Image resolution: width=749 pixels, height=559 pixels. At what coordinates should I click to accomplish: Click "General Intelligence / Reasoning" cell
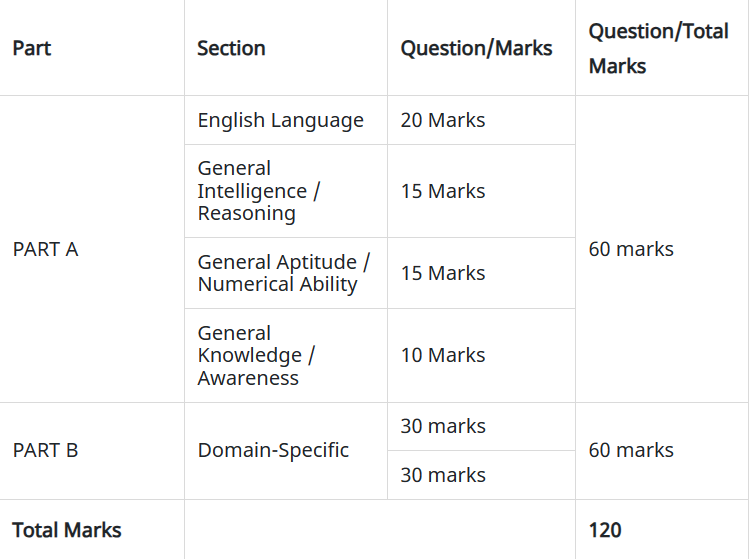point(259,191)
